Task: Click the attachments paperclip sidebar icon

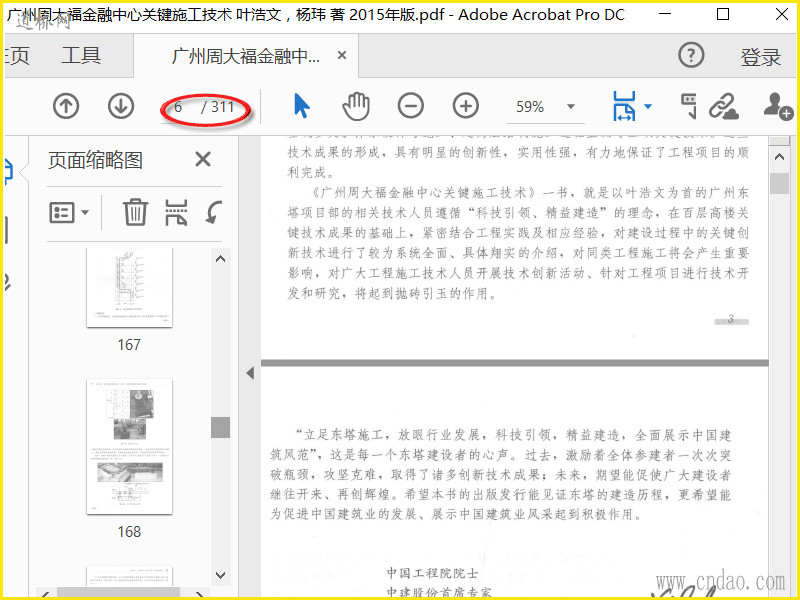Action: (x=7, y=282)
